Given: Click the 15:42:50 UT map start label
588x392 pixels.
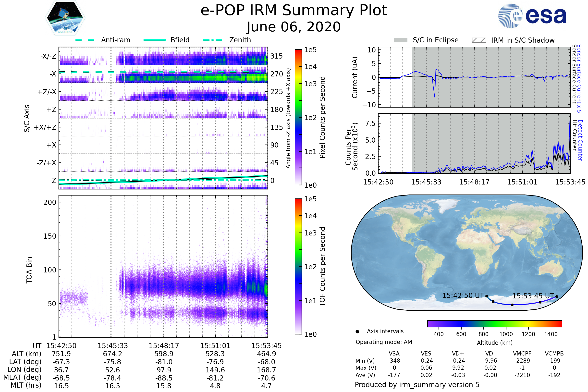Looking at the screenshot, I should coord(463,295).
